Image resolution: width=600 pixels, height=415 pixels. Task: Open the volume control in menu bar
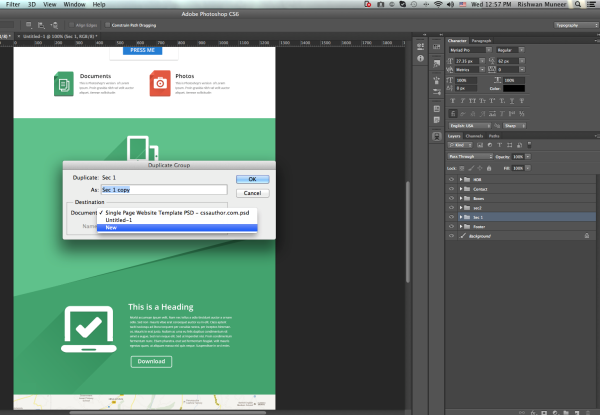(x=450, y=4)
